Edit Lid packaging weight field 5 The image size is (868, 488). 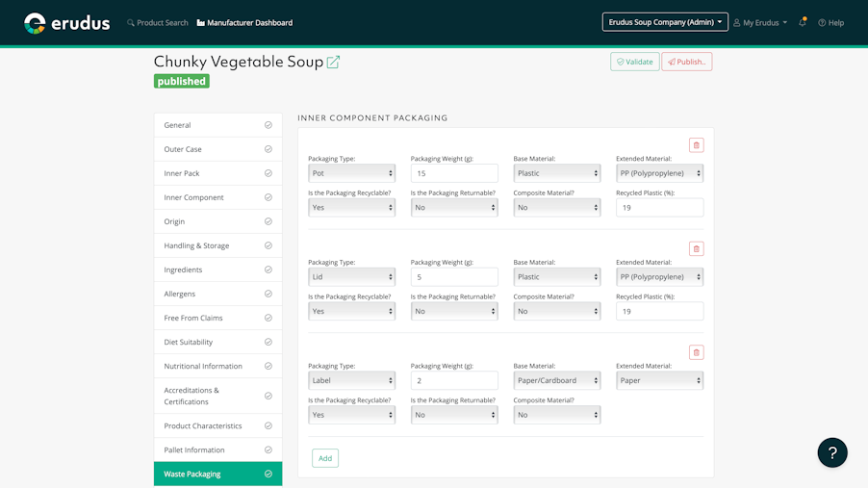pos(454,277)
